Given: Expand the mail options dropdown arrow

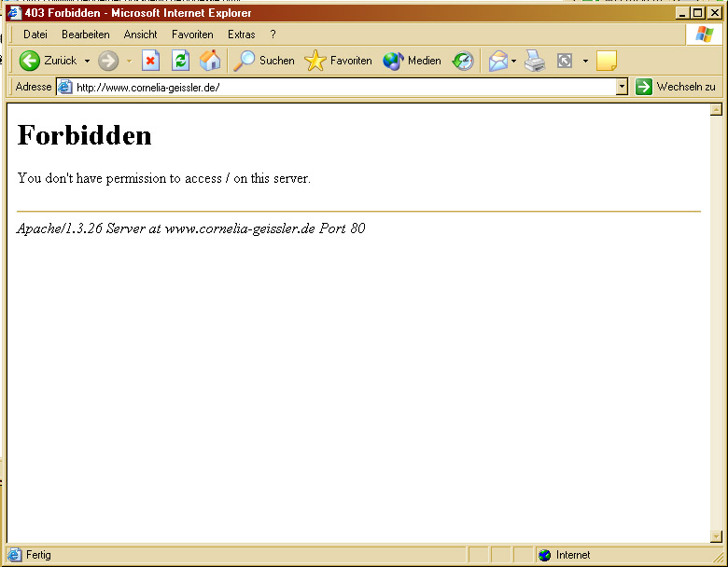Looking at the screenshot, I should [x=513, y=61].
